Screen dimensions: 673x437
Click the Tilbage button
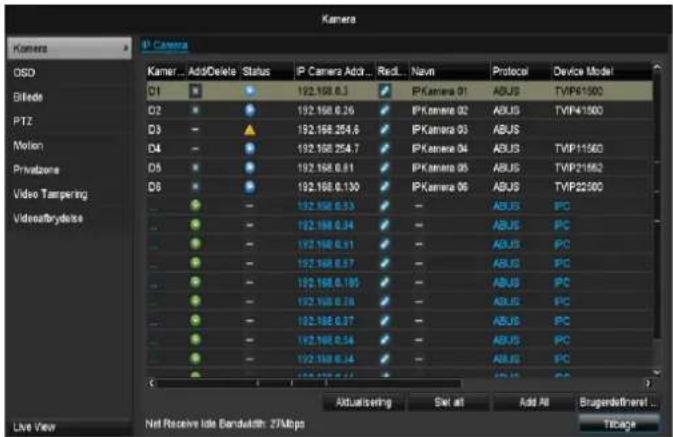pos(619,424)
